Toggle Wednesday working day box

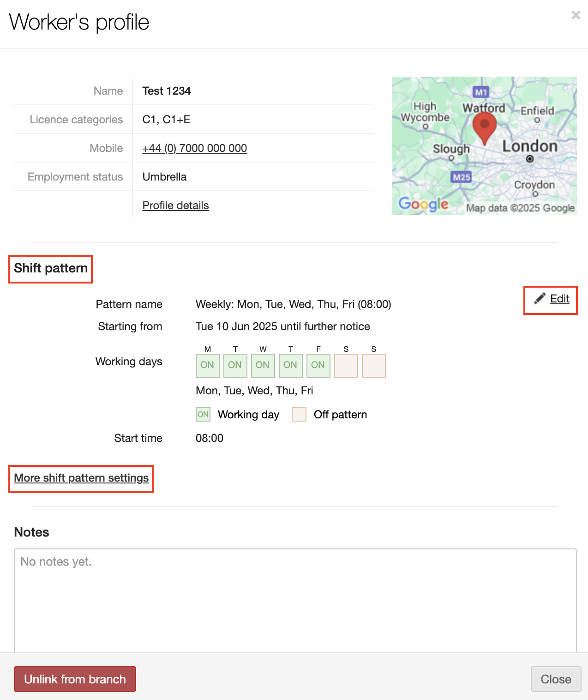pos(263,365)
